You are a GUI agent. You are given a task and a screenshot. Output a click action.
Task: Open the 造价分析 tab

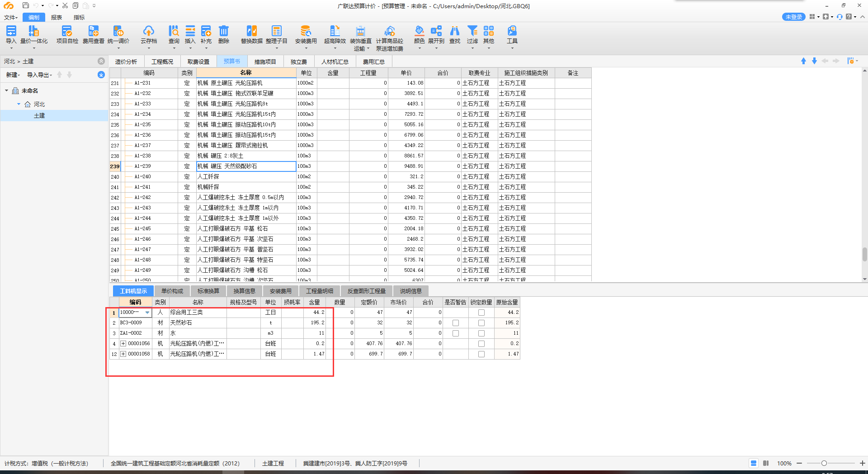(x=126, y=62)
